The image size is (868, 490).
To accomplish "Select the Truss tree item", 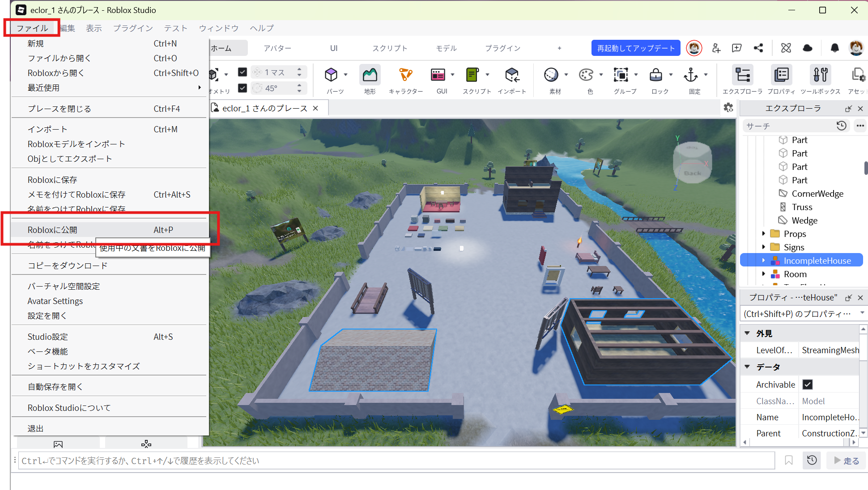I will coord(801,207).
